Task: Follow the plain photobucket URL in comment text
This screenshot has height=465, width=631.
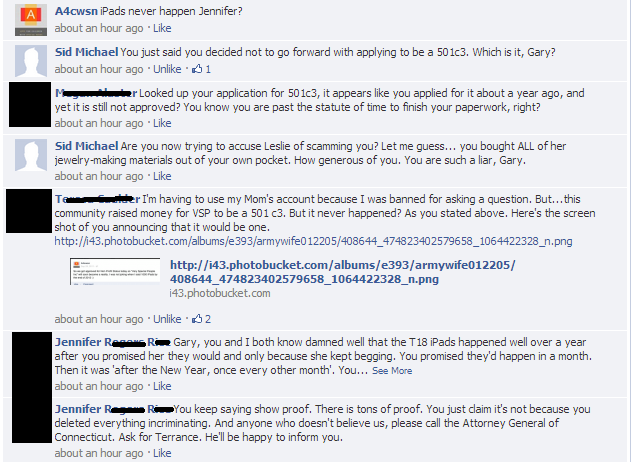Action: [313, 241]
